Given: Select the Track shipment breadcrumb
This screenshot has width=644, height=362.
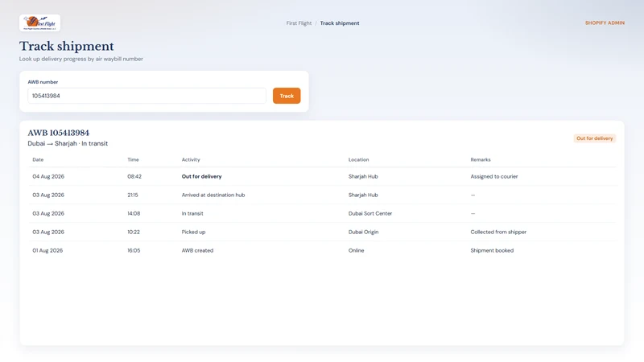Looking at the screenshot, I should 340,23.
